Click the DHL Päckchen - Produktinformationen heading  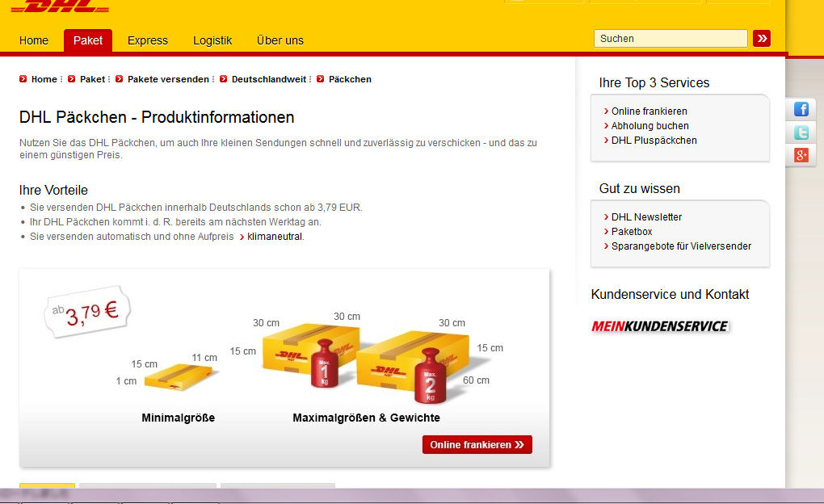[157, 117]
